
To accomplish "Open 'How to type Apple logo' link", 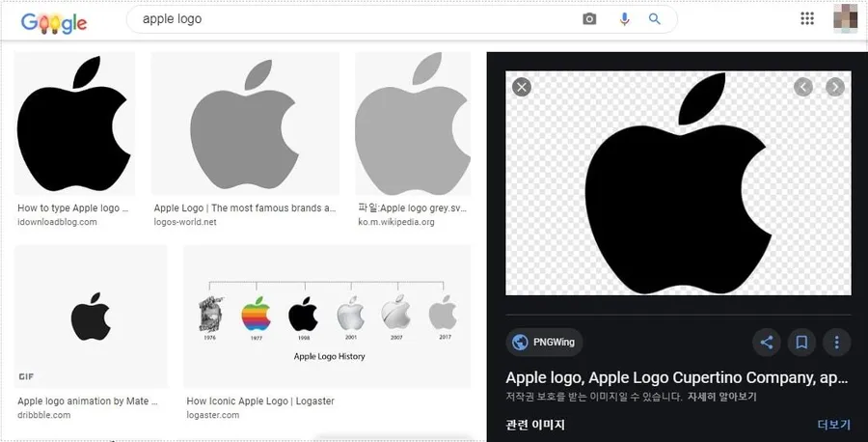I will click(73, 208).
